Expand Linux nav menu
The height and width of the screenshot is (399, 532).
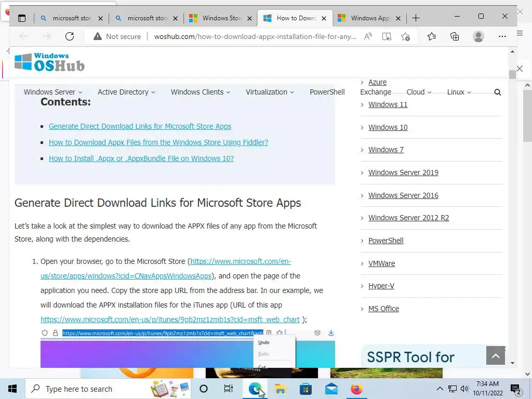click(x=459, y=92)
